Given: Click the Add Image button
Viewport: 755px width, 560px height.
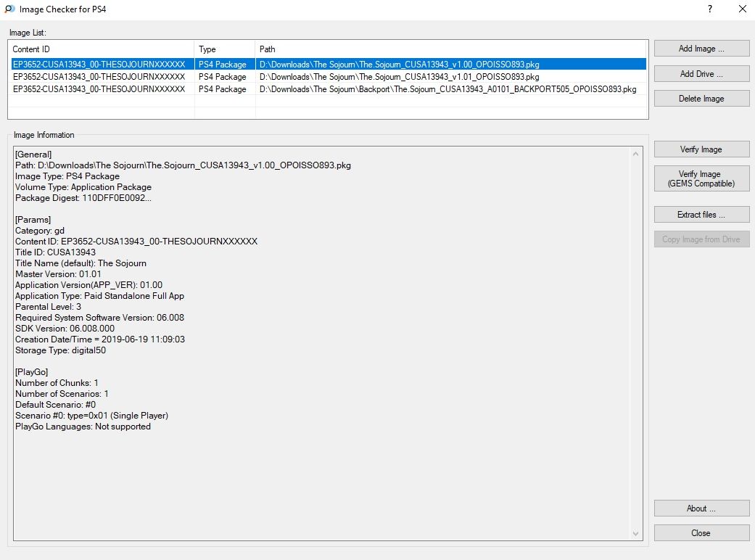Looking at the screenshot, I should pos(701,49).
